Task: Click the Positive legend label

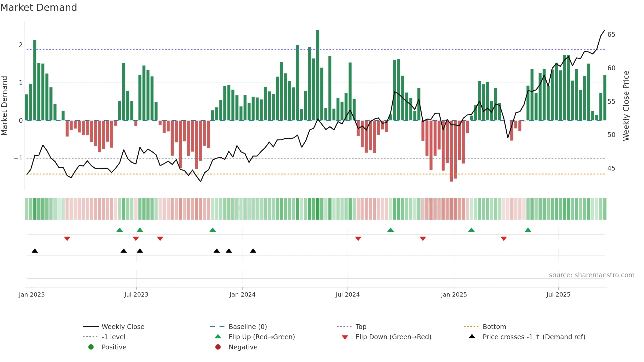Action: click(x=114, y=347)
